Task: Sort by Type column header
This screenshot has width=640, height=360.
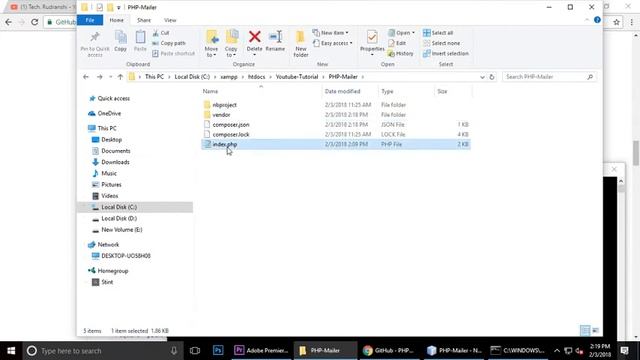Action: pos(387,91)
